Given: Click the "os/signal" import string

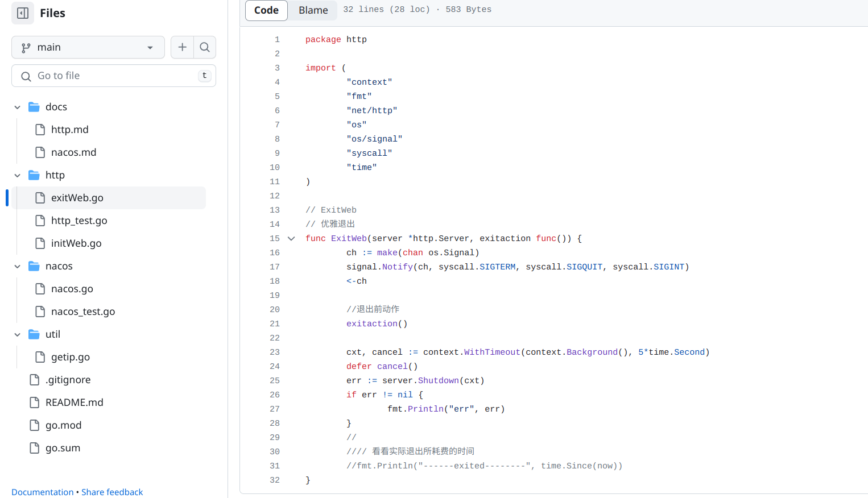Looking at the screenshot, I should coord(374,139).
